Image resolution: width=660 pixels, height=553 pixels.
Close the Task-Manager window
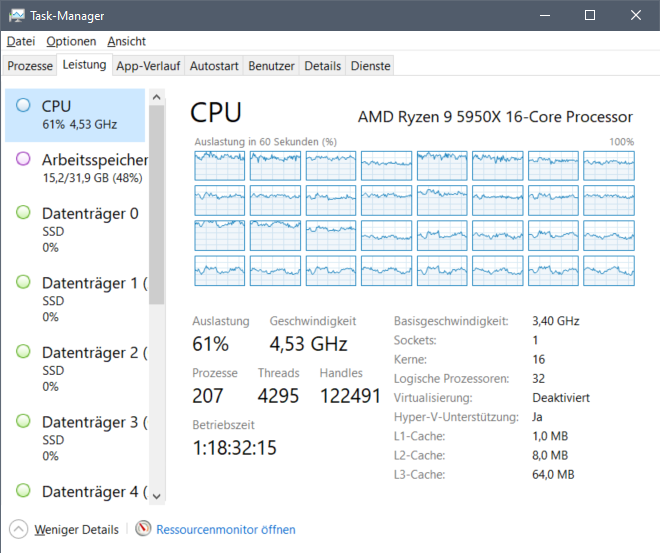point(636,16)
